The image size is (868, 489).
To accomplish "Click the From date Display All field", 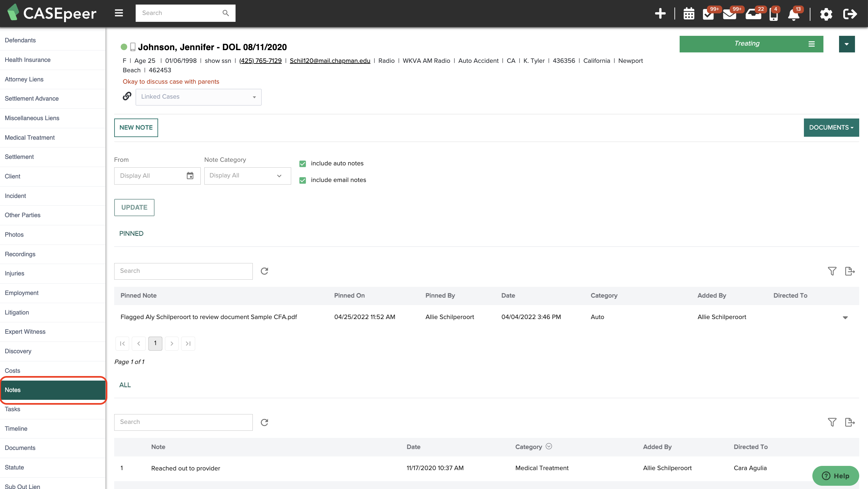I will [157, 176].
